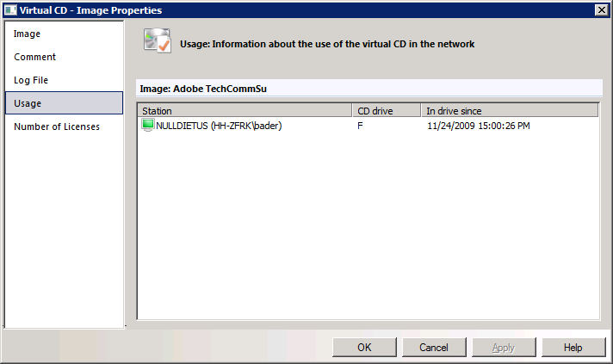The width and height of the screenshot is (613, 364).
Task: Close the Image Properties dialog
Action: point(601,9)
